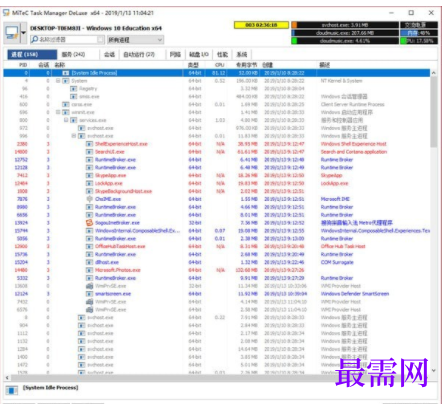Click the smartscreen.exe process icon
The width and height of the screenshot is (447, 404).
(x=89, y=294)
